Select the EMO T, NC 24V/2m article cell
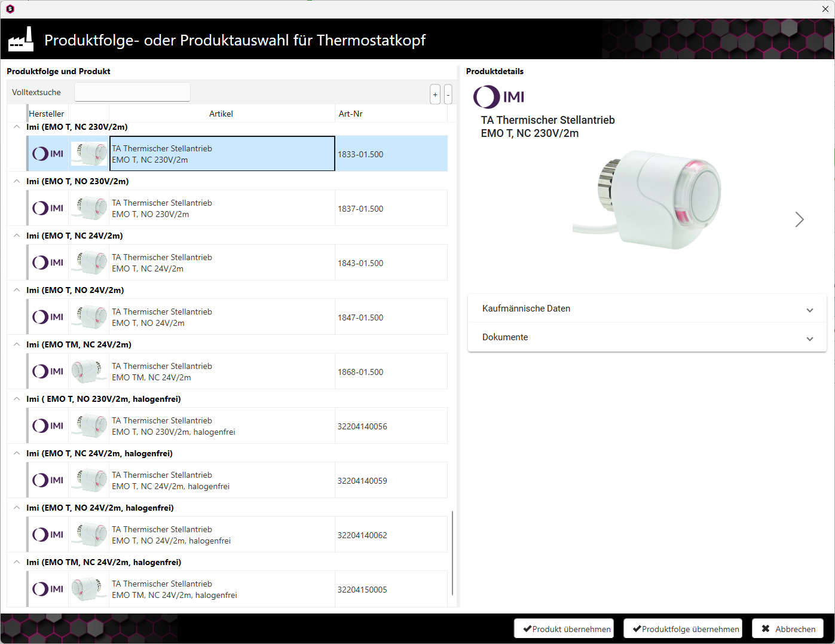This screenshot has width=835, height=644. [x=222, y=263]
